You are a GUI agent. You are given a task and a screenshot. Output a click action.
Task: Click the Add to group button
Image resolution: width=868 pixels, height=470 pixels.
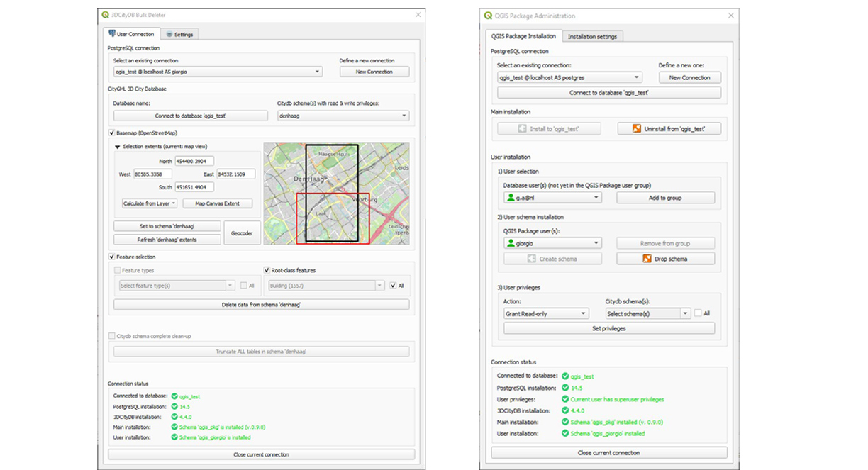coord(665,198)
